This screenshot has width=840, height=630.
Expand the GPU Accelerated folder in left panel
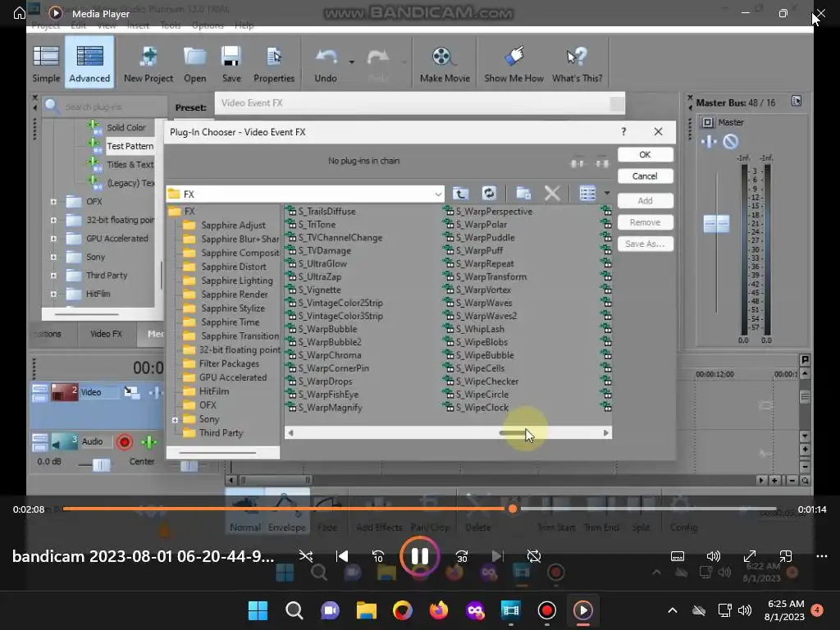point(53,239)
